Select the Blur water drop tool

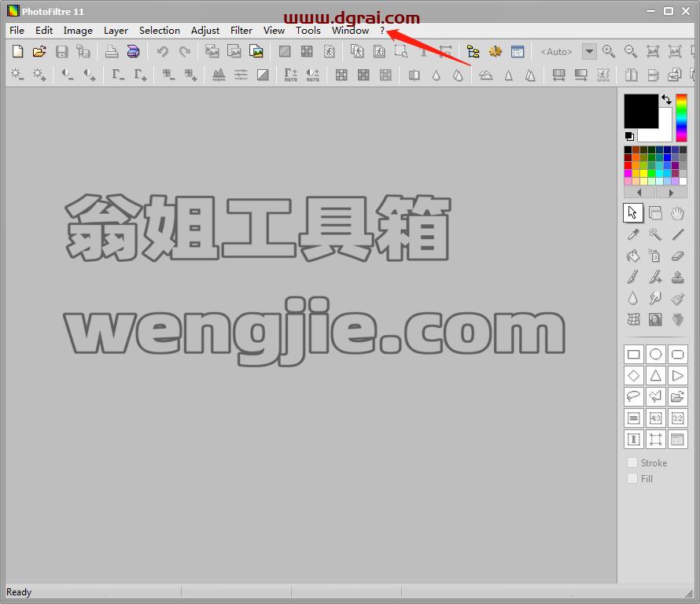(x=633, y=298)
